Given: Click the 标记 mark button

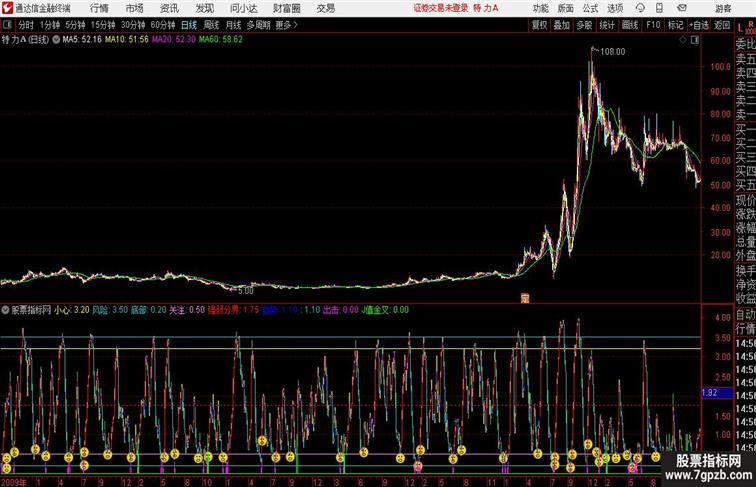Looking at the screenshot, I should (675, 25).
